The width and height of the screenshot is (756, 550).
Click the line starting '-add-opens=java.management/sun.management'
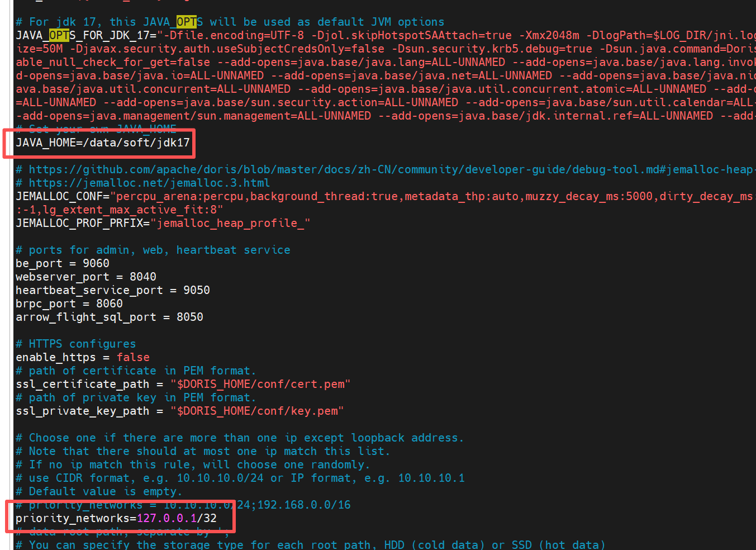tap(386, 116)
